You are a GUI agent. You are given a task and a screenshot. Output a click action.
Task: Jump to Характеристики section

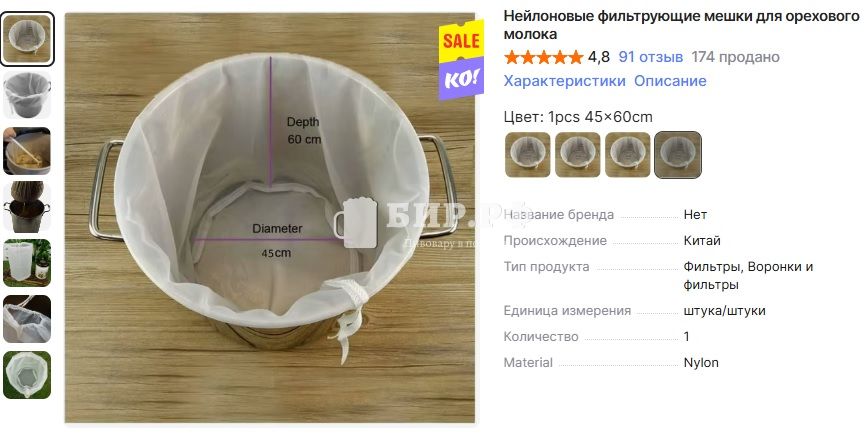(564, 81)
